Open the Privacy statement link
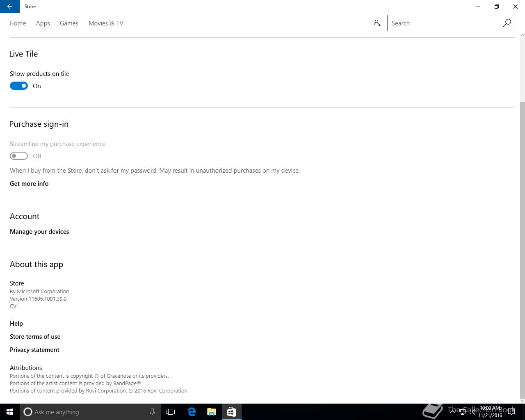The image size is (525, 420). 34,349
